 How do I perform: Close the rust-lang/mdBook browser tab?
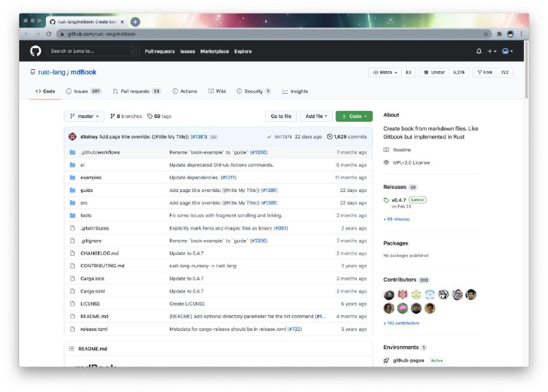(x=123, y=22)
